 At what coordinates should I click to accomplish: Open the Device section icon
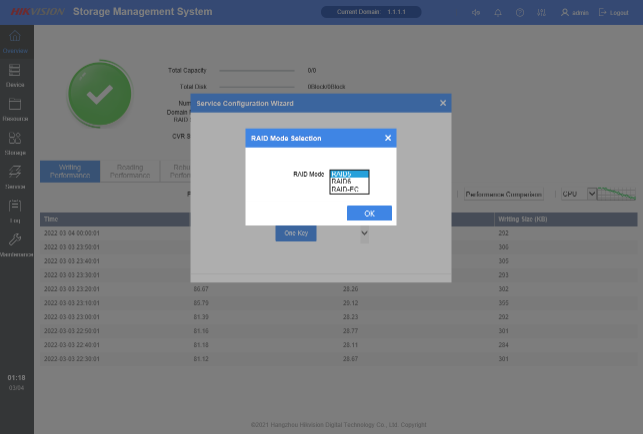[15, 75]
